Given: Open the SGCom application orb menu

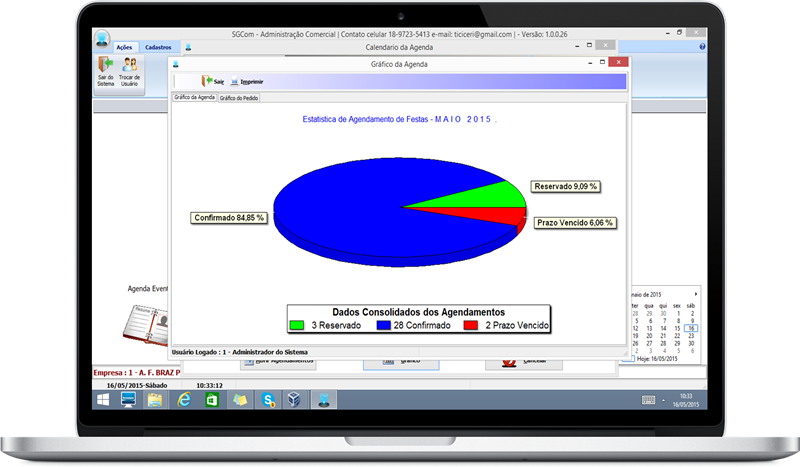Looking at the screenshot, I should click(102, 38).
